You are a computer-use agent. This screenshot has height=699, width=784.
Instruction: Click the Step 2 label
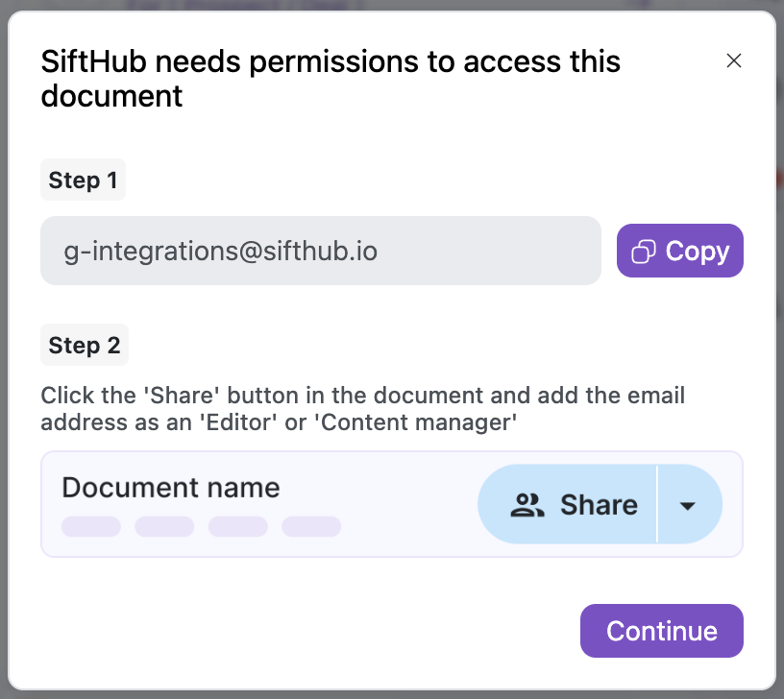click(84, 346)
